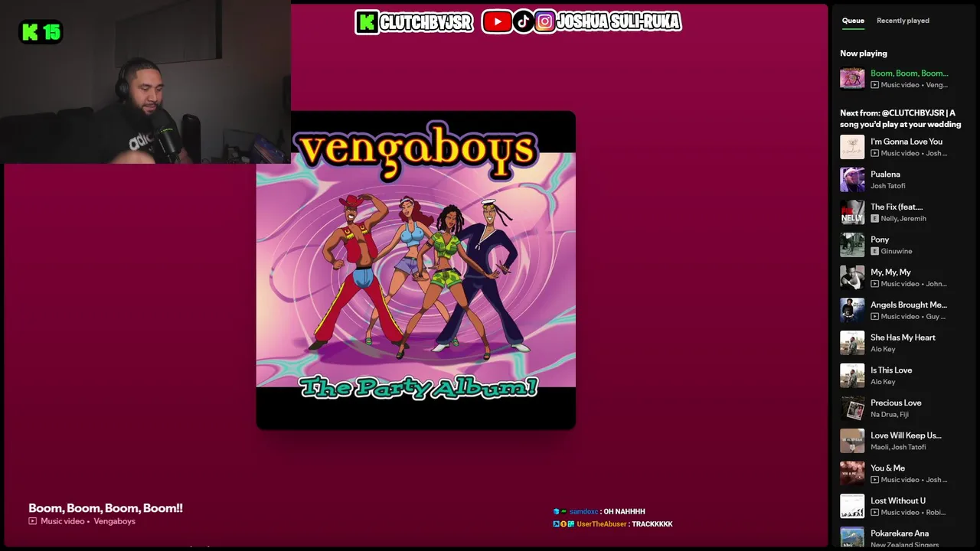
Task: Select the Is This Love title
Action: pyautogui.click(x=891, y=370)
